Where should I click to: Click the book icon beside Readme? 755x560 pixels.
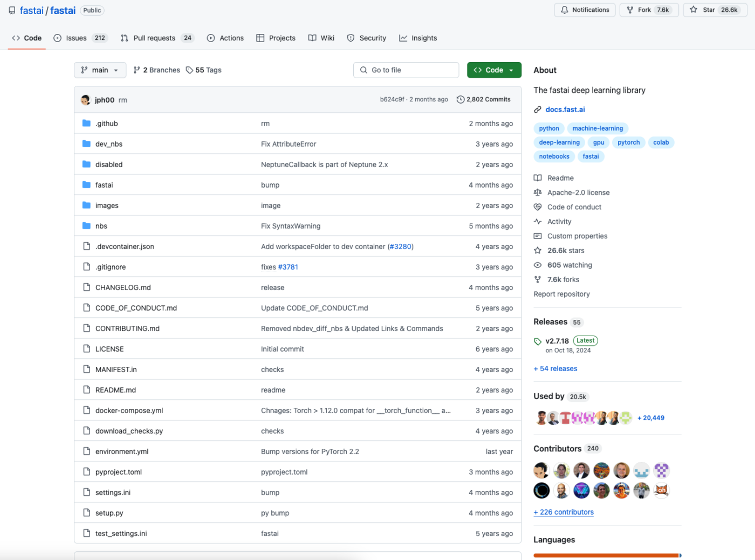[x=538, y=178]
